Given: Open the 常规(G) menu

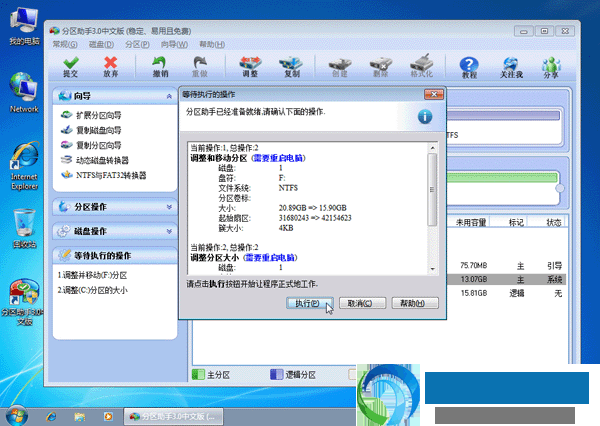Looking at the screenshot, I should click(x=65, y=45).
